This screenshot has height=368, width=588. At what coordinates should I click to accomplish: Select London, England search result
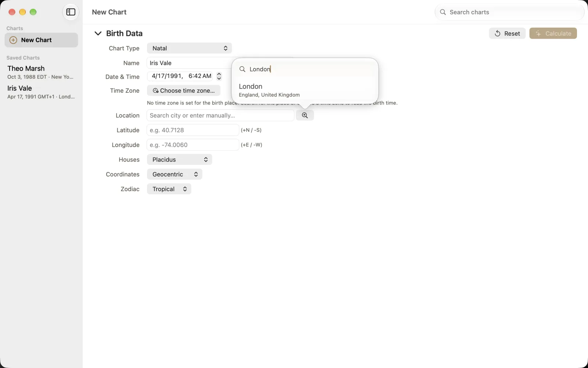point(305,90)
